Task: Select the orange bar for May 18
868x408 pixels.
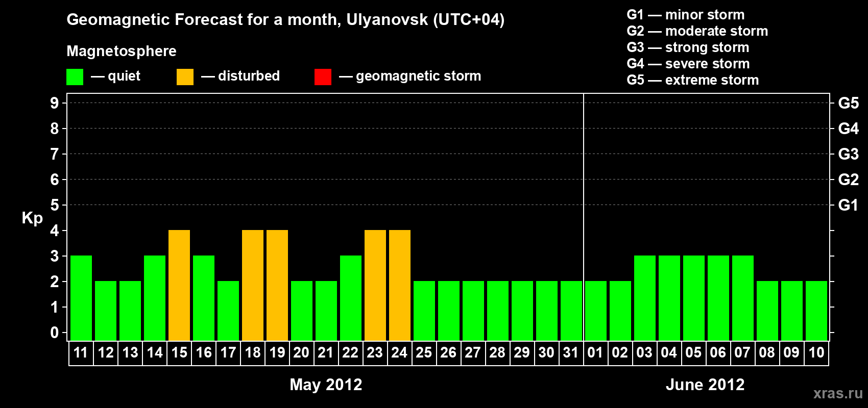Action: [253, 285]
